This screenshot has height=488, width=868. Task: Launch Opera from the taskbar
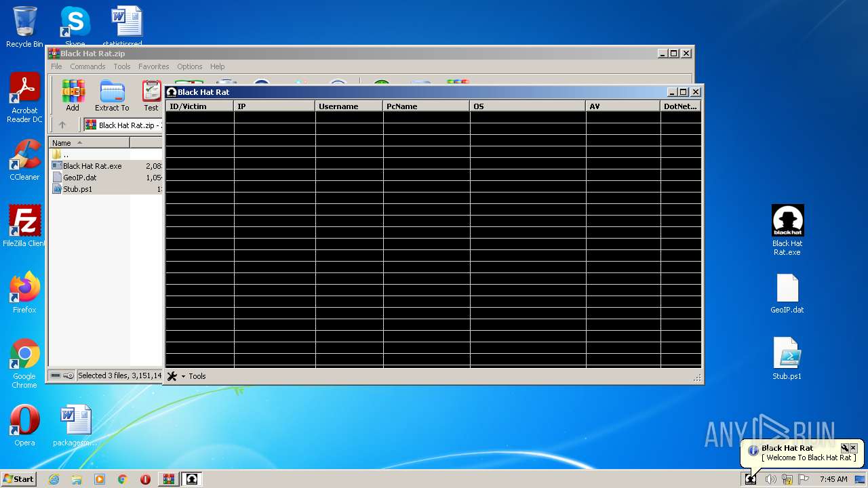pyautogui.click(x=146, y=479)
